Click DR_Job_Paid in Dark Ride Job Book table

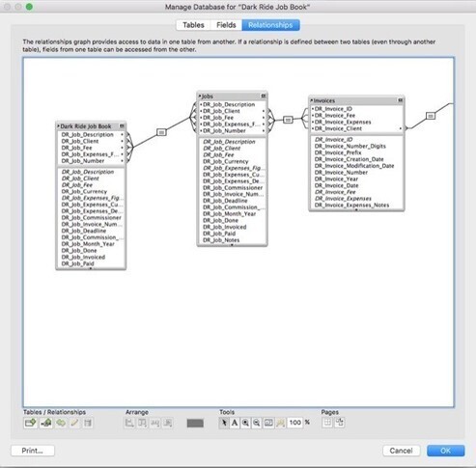pyautogui.click(x=77, y=263)
